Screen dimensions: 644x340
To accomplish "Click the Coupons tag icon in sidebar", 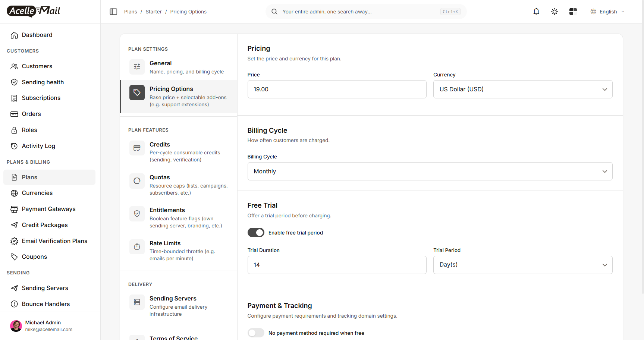I will pos(14,257).
